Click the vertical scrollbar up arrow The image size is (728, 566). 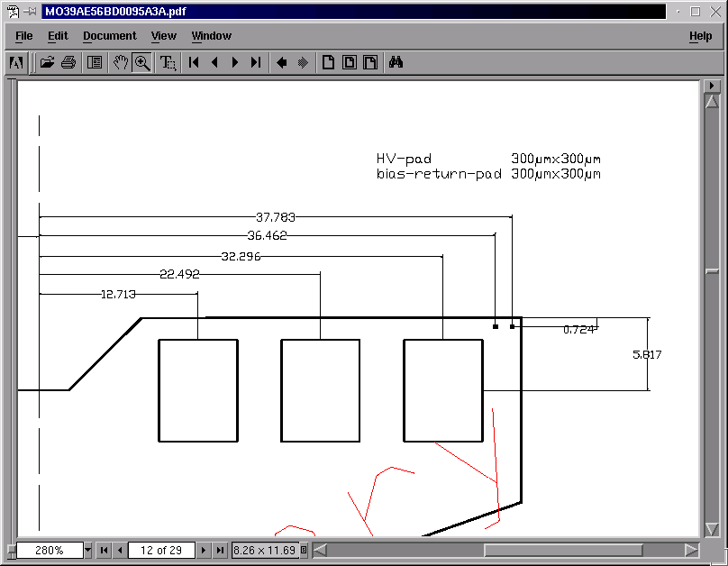[x=712, y=101]
